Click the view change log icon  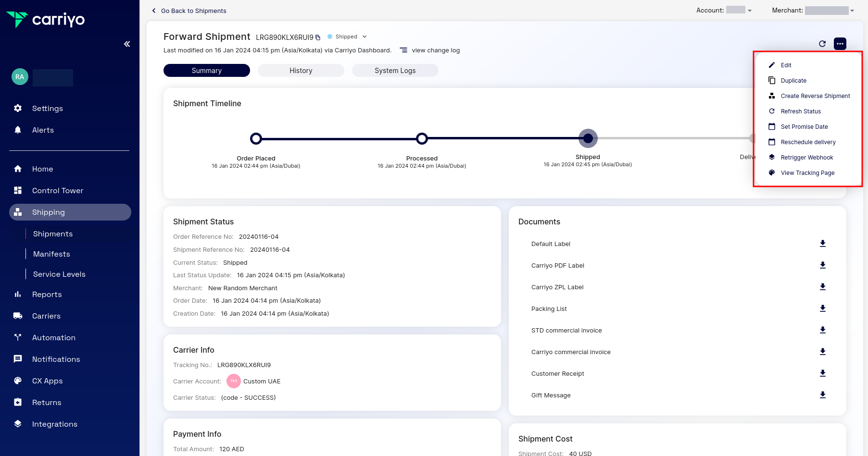[403, 50]
